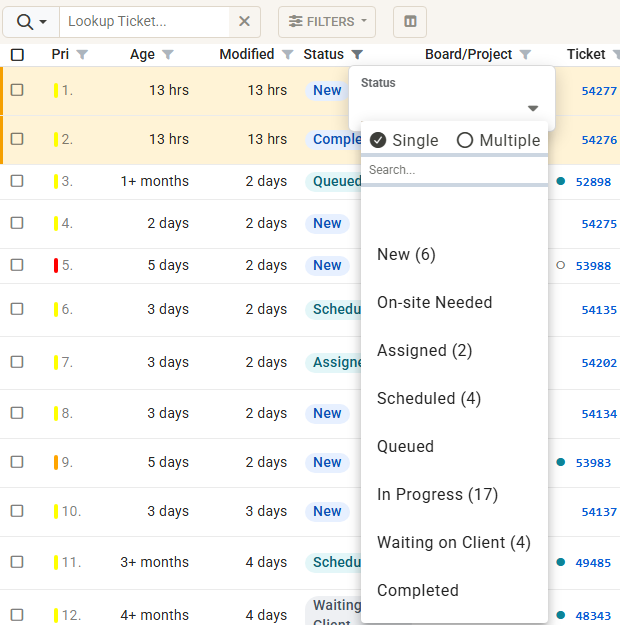
Task: Select New (6) status option
Action: 455,254
